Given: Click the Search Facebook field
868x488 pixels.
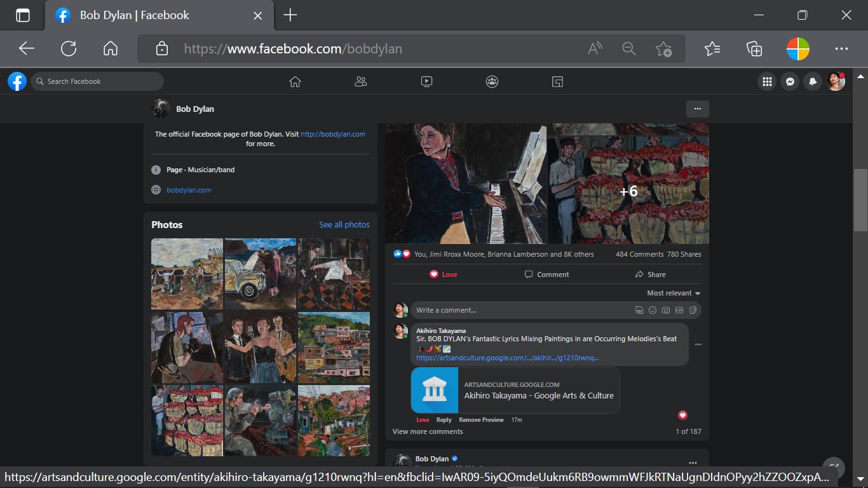Looking at the screenshot, I should point(97,81).
